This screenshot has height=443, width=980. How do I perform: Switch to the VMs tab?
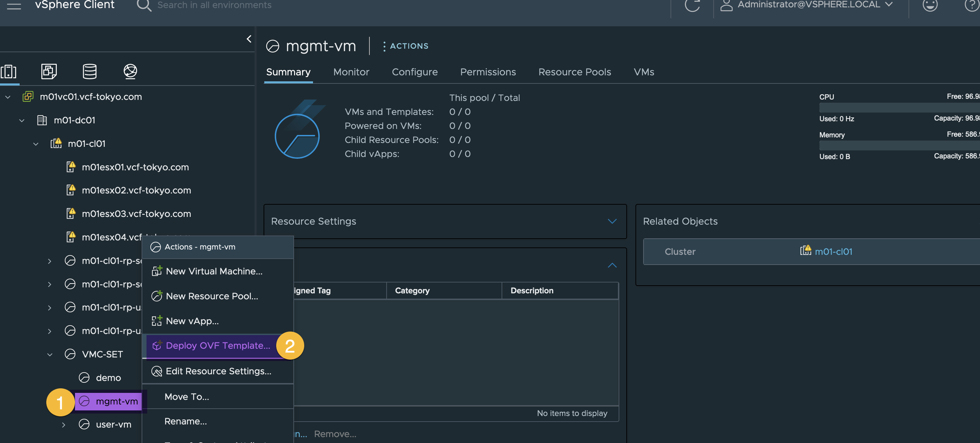click(644, 72)
